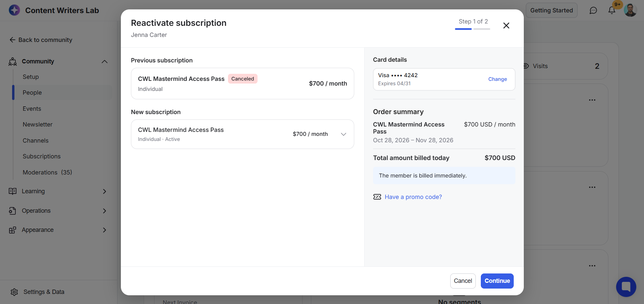Click the Learning book icon
Image resolution: width=644 pixels, height=304 pixels.
[13, 191]
